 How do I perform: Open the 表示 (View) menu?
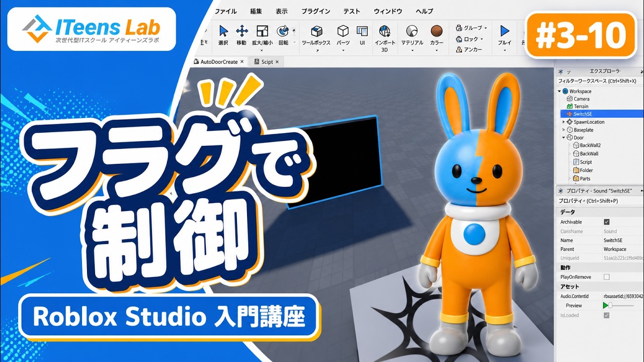click(282, 11)
